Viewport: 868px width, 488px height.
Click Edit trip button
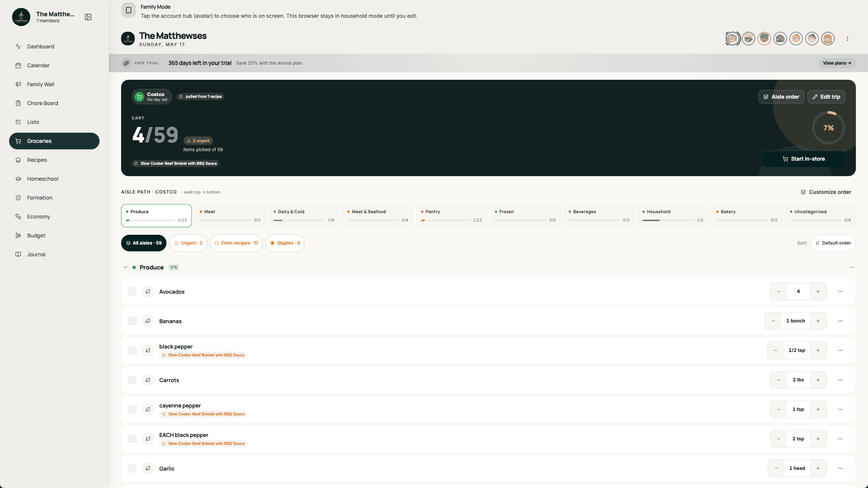826,97
